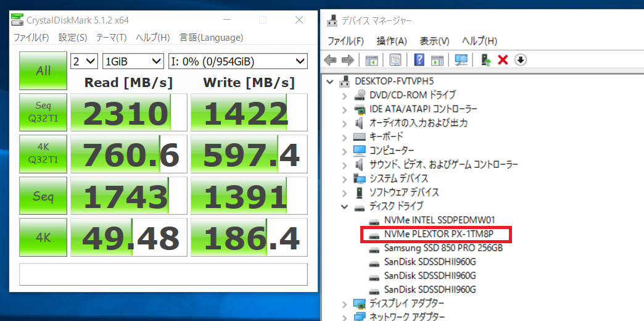Open ヘルプ(H) menu in CrystalDiskMark

pos(153,38)
